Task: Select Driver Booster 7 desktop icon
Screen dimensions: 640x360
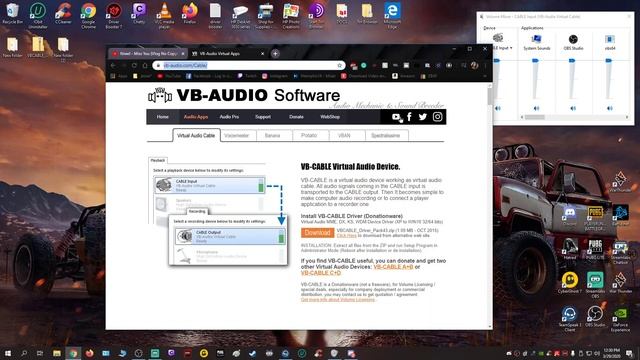Action: [114, 15]
